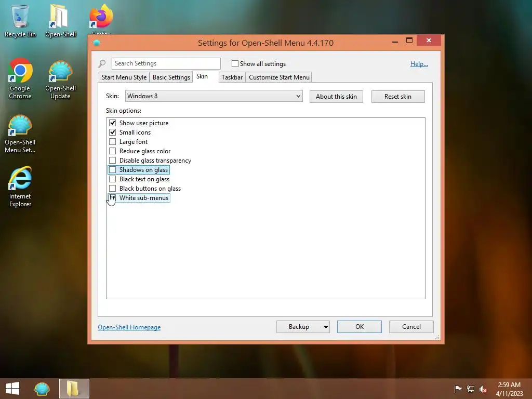
Task: Maximize the Open-Shell settings window
Action: (x=409, y=41)
